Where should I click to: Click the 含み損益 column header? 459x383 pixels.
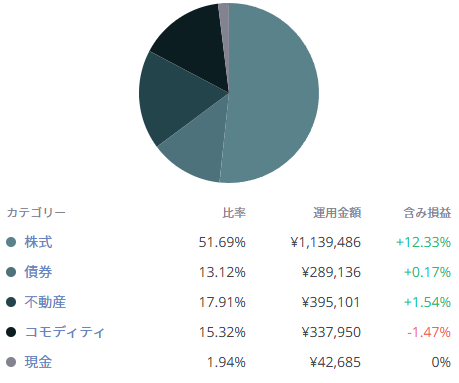[427, 213]
